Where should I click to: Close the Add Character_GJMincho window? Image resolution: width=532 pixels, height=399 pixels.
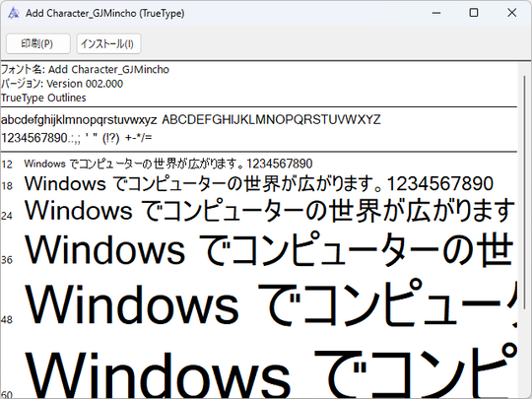pos(511,13)
